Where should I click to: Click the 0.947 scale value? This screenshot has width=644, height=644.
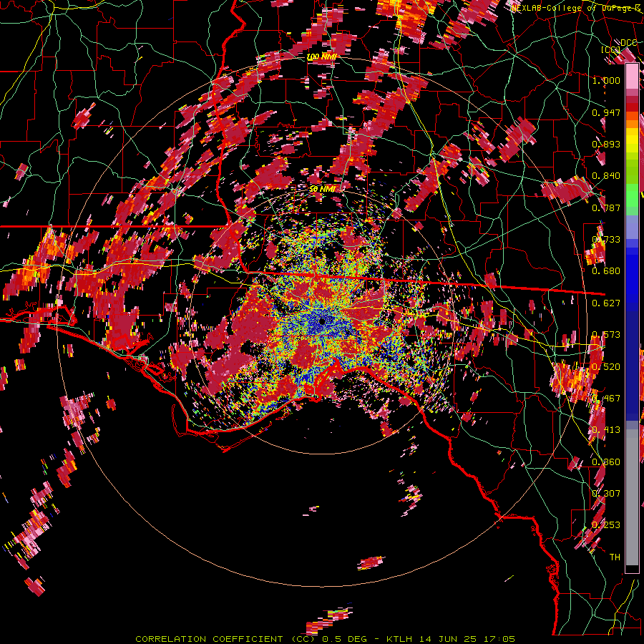pos(606,112)
